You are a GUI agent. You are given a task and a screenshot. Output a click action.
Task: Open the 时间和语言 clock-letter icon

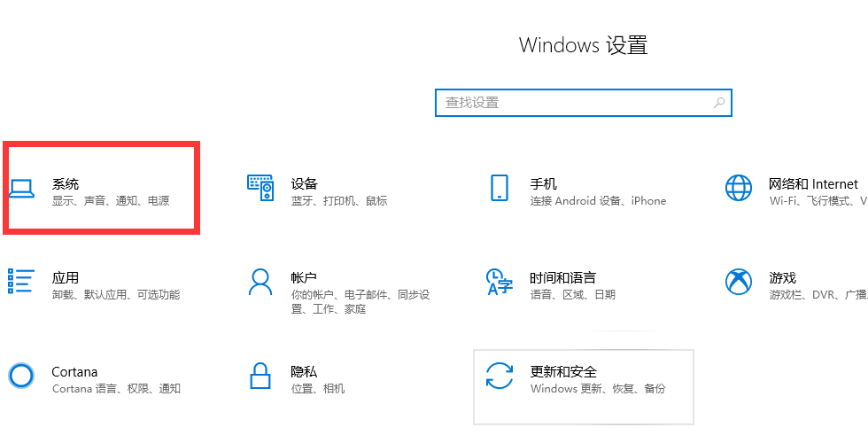[x=500, y=282]
